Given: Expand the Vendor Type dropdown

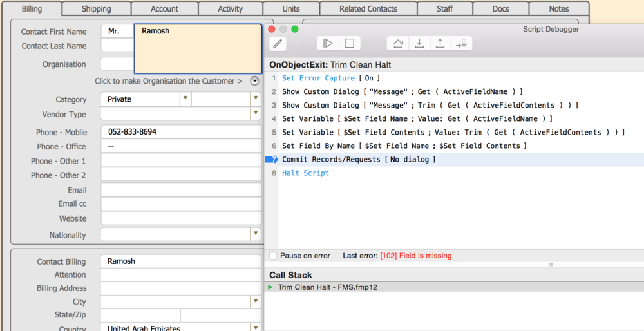Looking at the screenshot, I should click(255, 114).
